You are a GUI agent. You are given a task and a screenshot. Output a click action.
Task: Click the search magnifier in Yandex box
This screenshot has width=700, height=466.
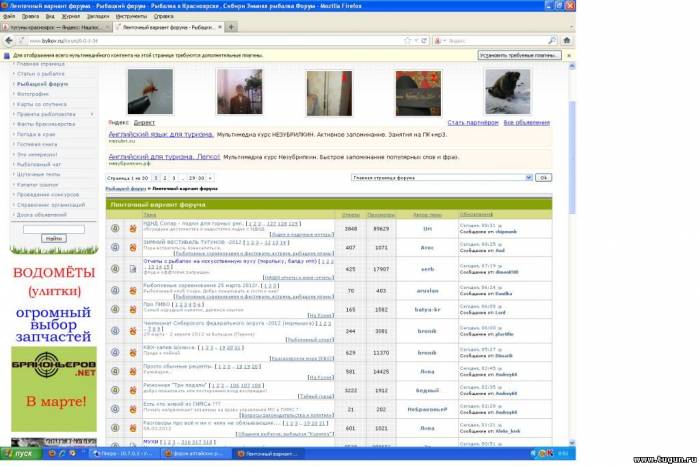point(552,41)
